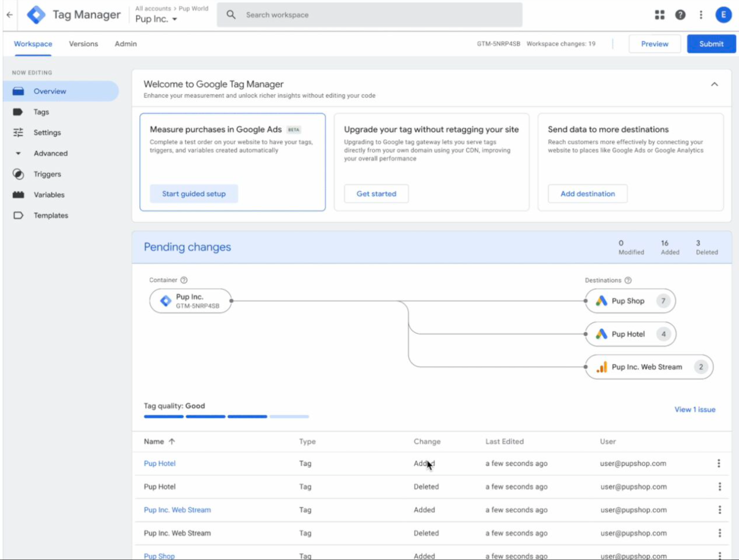The width and height of the screenshot is (739, 560).
Task: Click the Submit button
Action: (711, 44)
